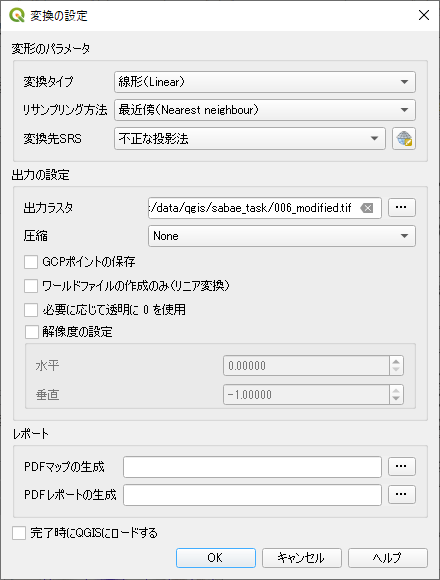Confirm settings with the OK button
440x580 pixels.
216,558
